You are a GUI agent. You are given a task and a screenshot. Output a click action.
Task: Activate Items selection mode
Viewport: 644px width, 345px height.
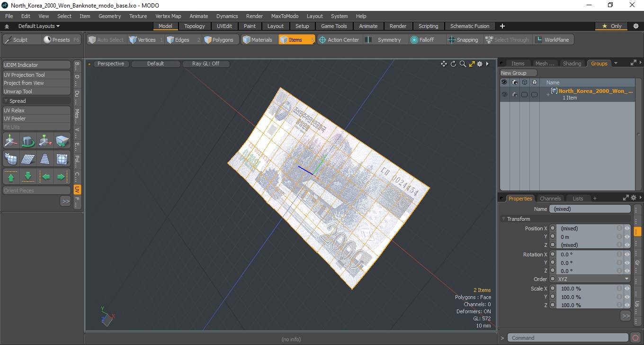pos(296,40)
